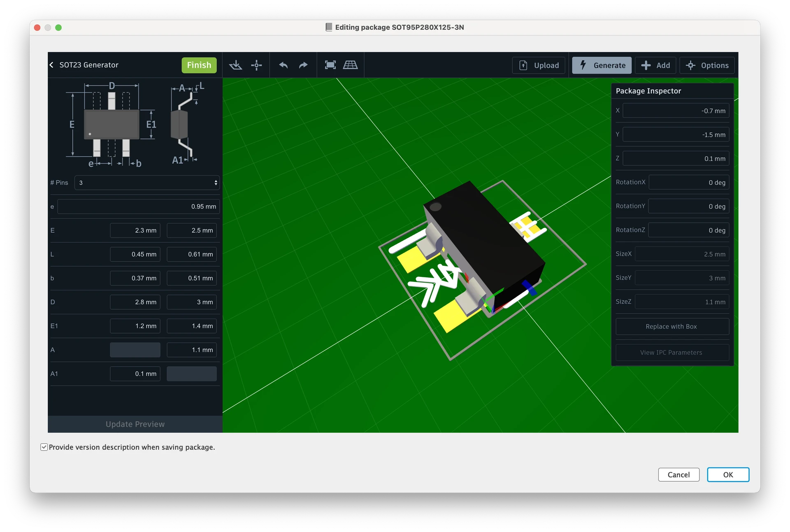The width and height of the screenshot is (790, 532).
Task: Open the # Pins dropdown
Action: tap(147, 183)
